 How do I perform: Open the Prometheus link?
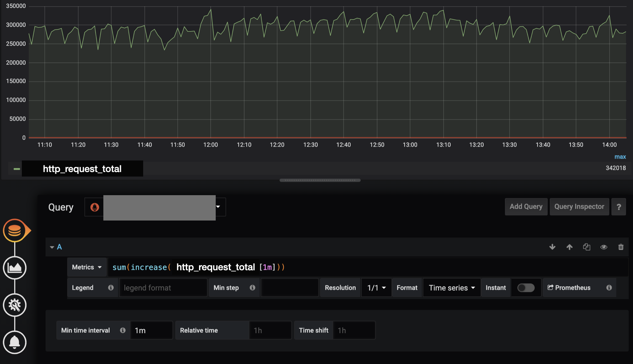[x=569, y=288]
